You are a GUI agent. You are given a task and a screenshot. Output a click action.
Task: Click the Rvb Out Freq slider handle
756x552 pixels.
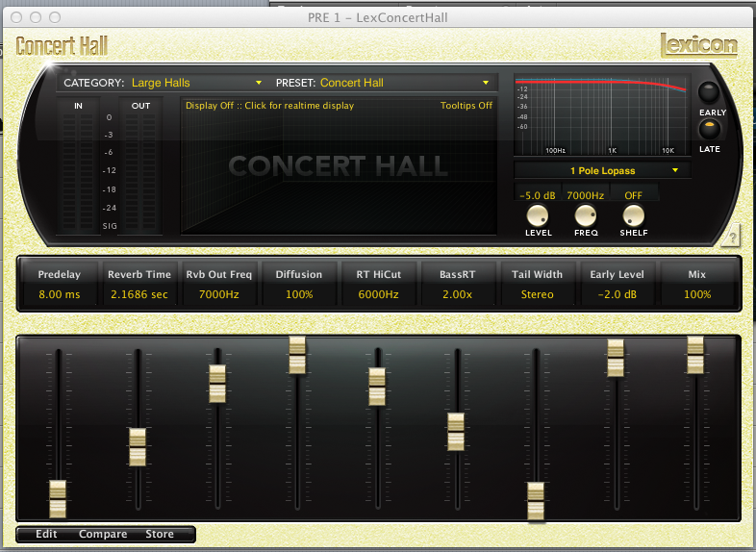(217, 384)
